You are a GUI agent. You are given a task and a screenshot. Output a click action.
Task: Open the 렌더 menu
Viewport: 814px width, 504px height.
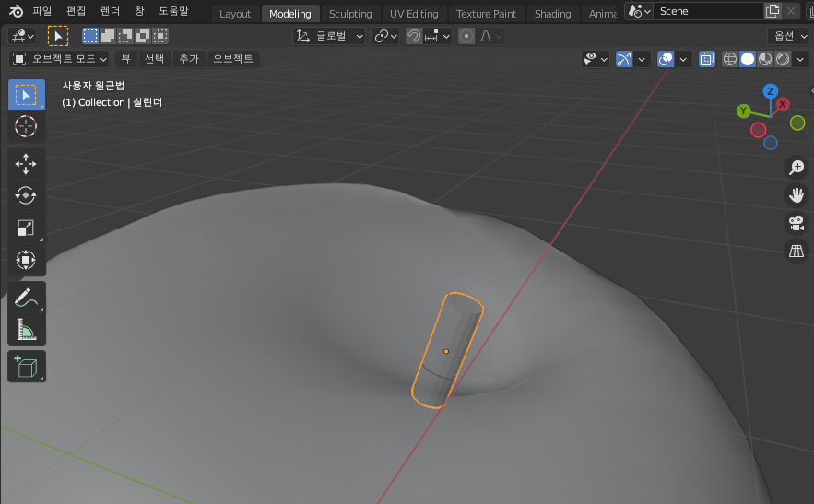(110, 11)
